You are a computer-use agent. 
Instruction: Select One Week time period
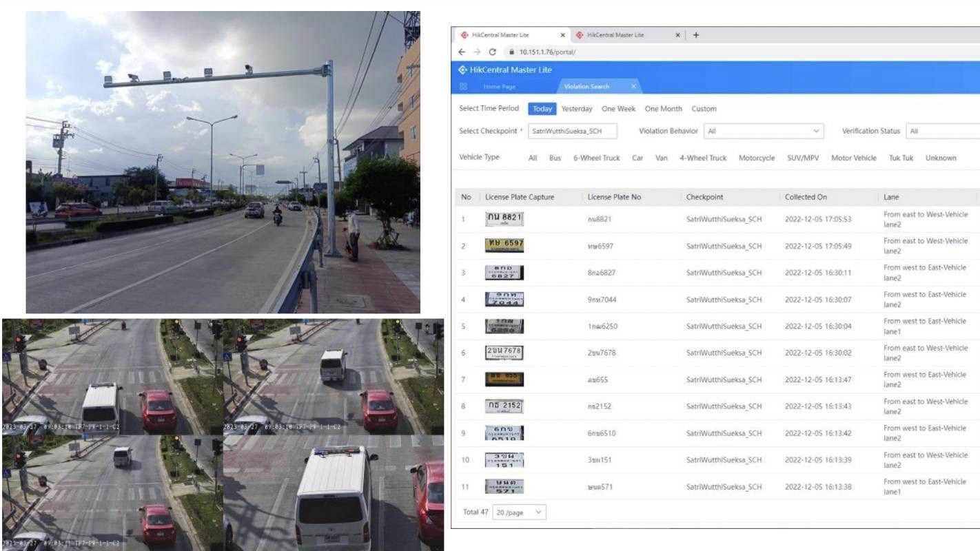click(x=618, y=109)
